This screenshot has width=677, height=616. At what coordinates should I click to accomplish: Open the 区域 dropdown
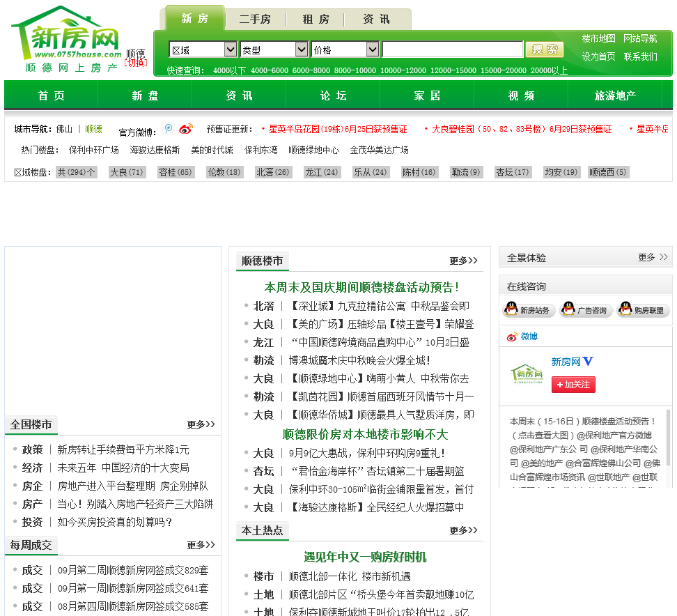point(203,49)
